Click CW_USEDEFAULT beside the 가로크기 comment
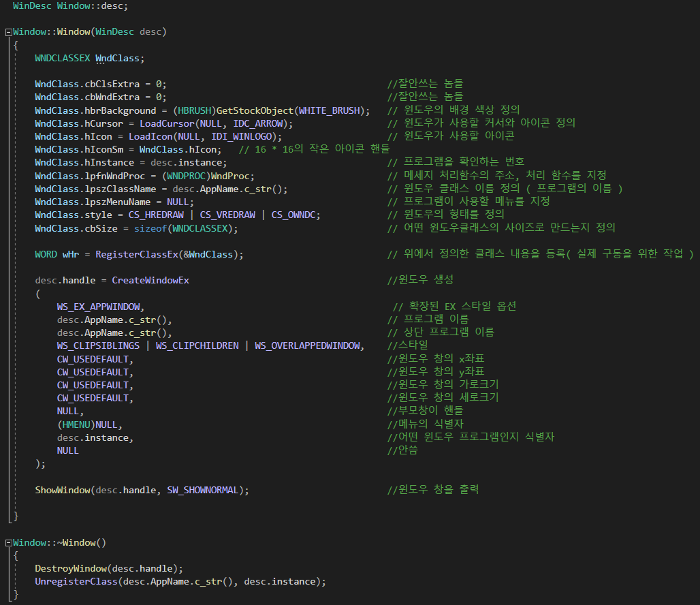Viewport: 700px width, 605px height. [93, 385]
